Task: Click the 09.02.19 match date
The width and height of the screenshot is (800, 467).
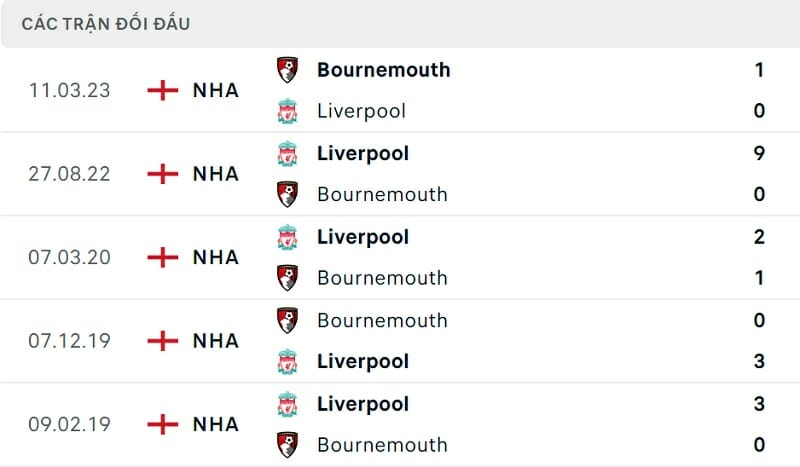Action: tap(69, 424)
